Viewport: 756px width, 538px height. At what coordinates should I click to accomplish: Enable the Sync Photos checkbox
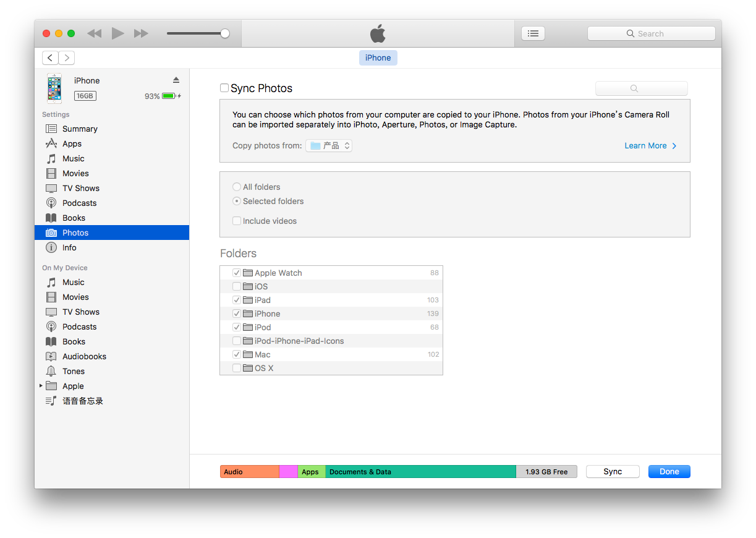pyautogui.click(x=224, y=88)
